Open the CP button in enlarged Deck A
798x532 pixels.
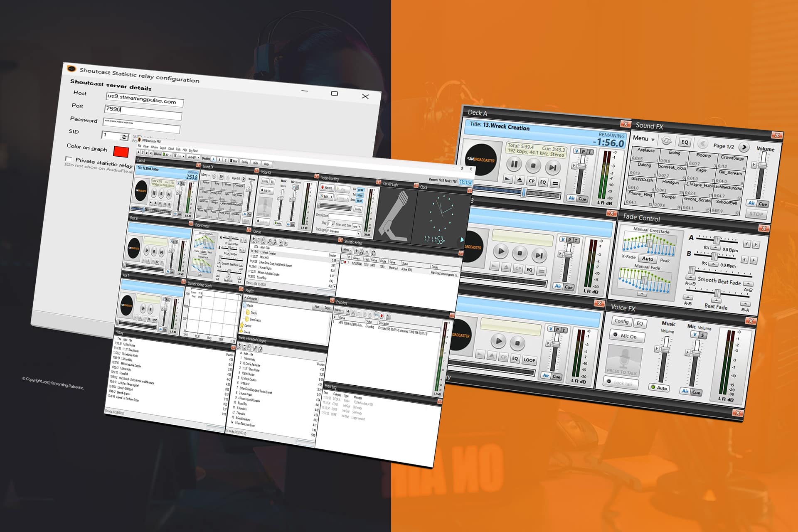[x=531, y=181]
